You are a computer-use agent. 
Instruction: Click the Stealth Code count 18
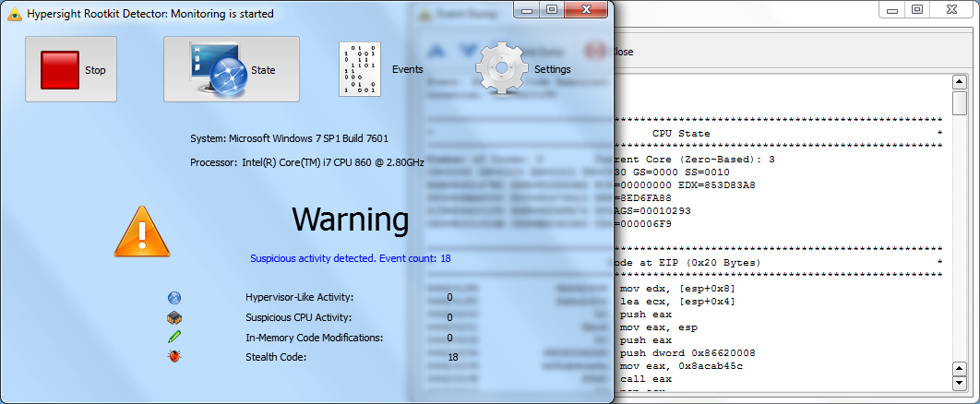click(x=453, y=357)
